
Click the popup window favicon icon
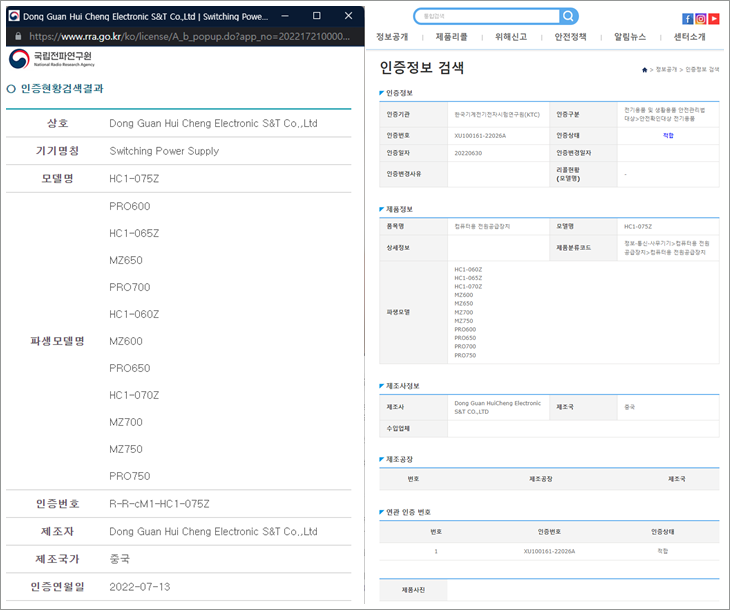(14, 16)
